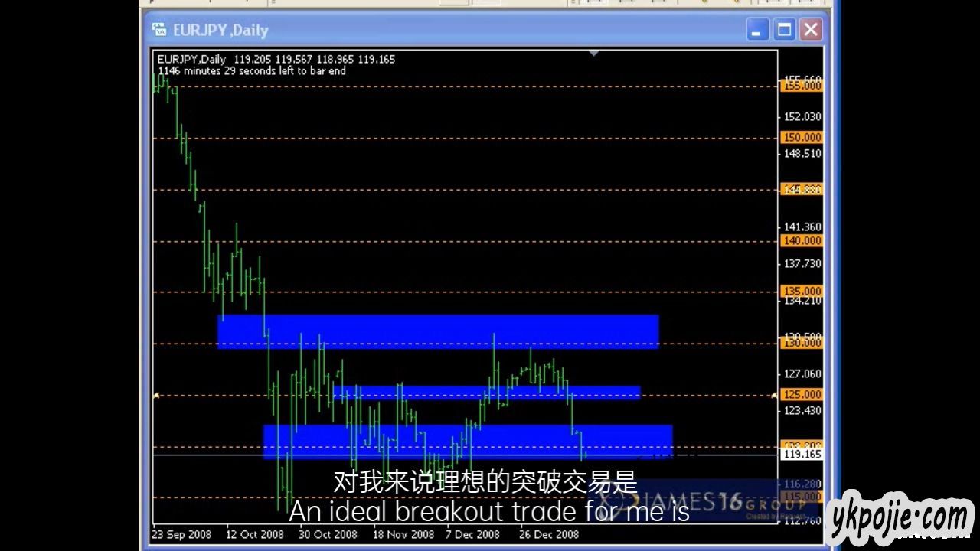
Task: Maximize the EURJPY Daily chart window
Action: 784,30
